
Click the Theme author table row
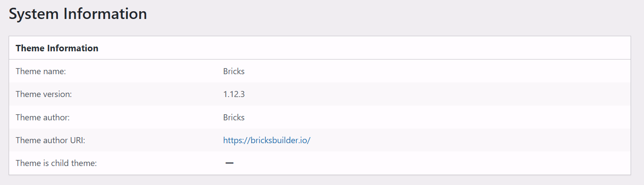coord(320,117)
